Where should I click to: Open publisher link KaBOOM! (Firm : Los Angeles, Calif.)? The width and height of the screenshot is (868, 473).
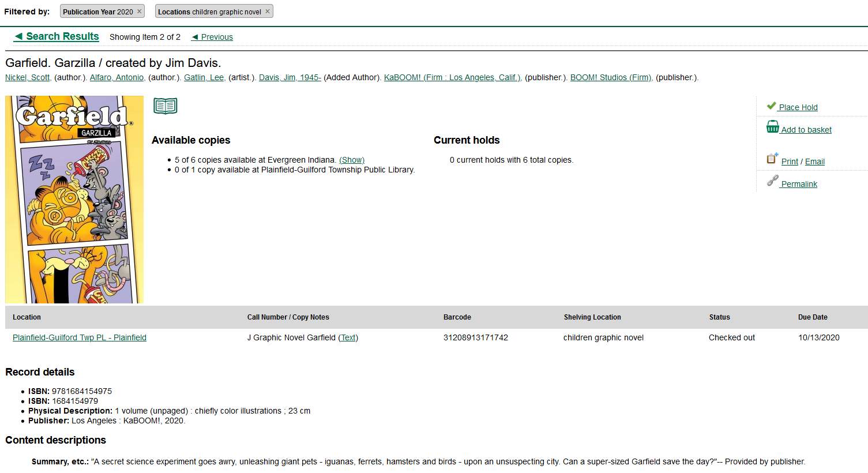pyautogui.click(x=453, y=77)
